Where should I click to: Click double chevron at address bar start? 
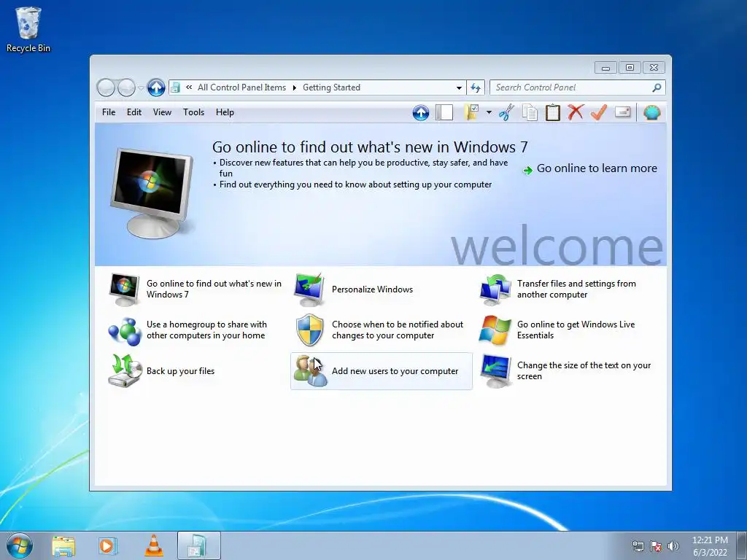[x=189, y=87]
